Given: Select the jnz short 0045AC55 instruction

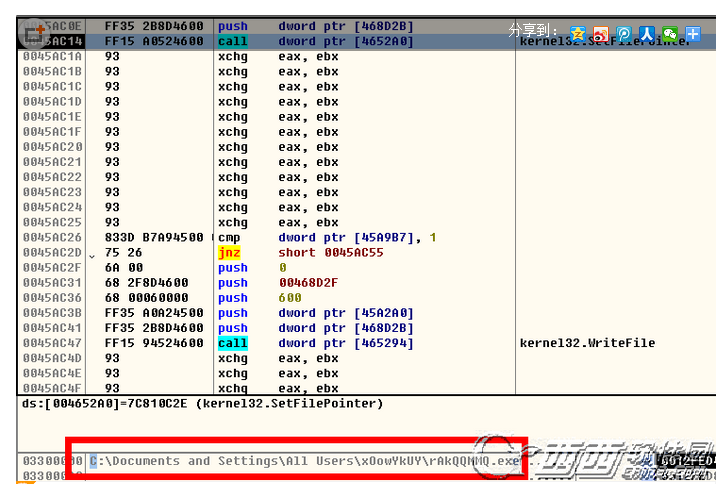Looking at the screenshot, I should pyautogui.click(x=300, y=253).
